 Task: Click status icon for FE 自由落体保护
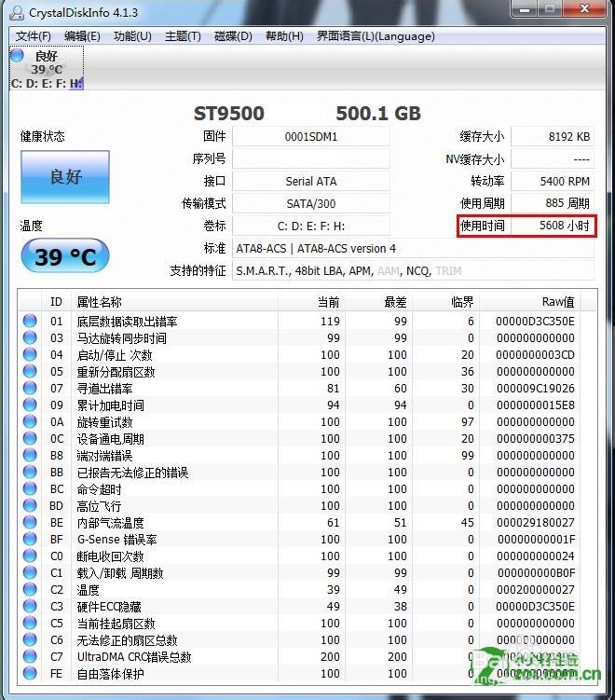click(x=30, y=673)
